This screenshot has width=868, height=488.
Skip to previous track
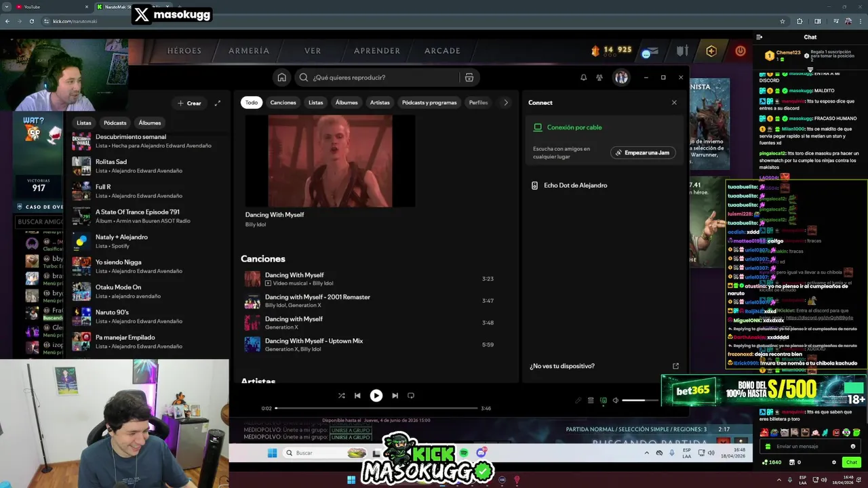coord(357,396)
